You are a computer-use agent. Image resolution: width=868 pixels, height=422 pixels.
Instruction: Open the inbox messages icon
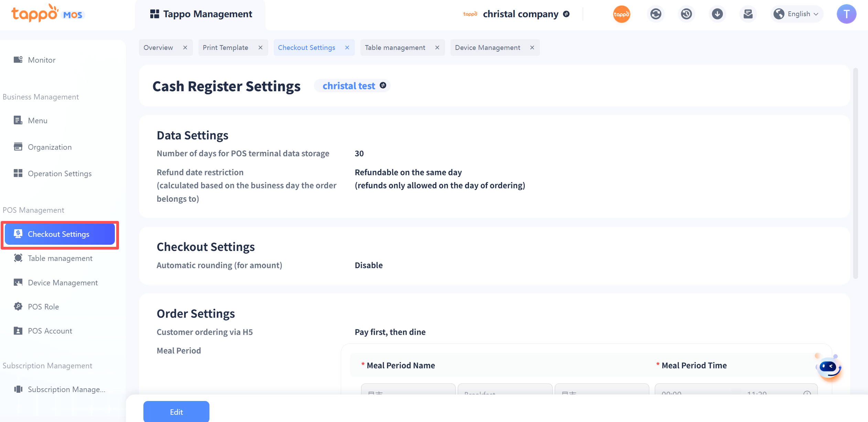tap(748, 14)
